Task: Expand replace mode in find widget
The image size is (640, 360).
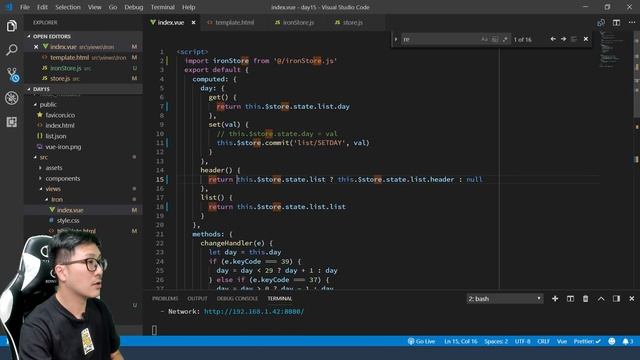Action: pyautogui.click(x=396, y=39)
